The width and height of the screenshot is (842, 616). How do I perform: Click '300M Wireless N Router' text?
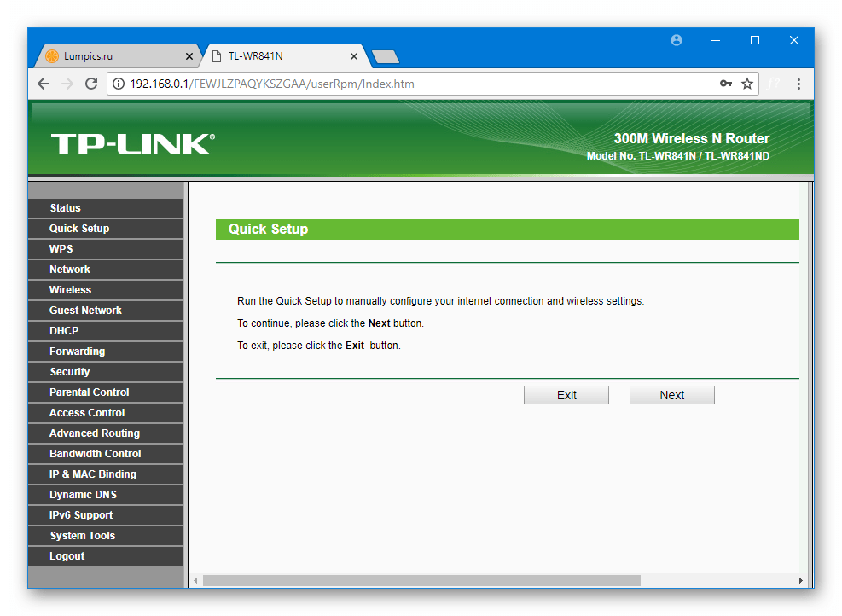[692, 138]
